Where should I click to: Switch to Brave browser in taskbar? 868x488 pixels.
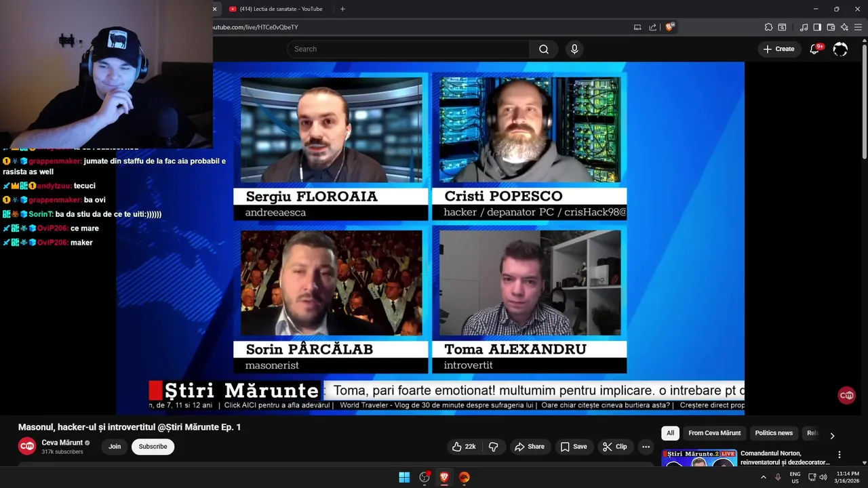click(444, 477)
